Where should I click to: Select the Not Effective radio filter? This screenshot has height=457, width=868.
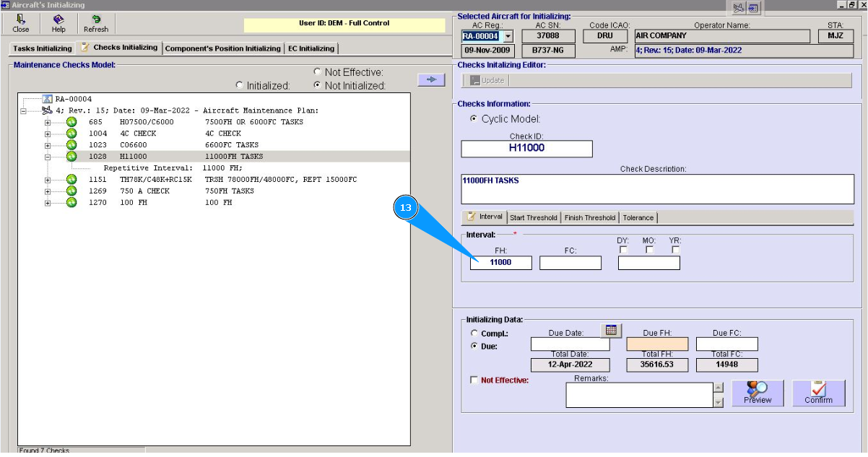click(318, 72)
